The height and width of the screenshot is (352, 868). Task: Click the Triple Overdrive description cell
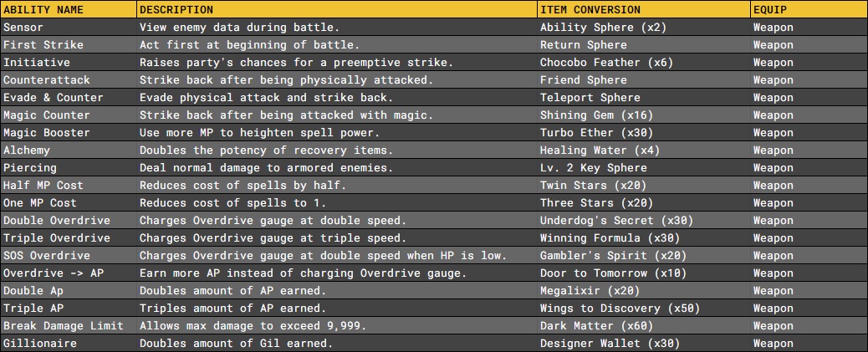coord(273,237)
